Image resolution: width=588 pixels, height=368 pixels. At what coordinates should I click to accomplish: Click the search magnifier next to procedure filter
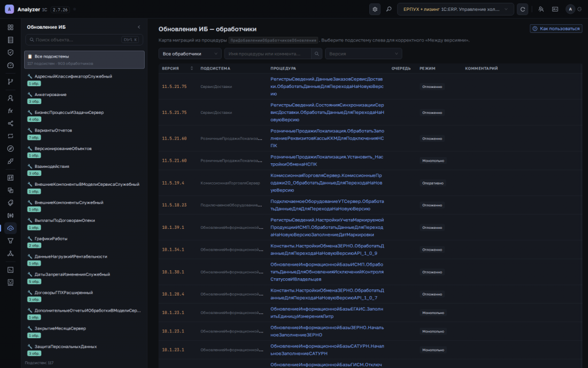point(316,53)
